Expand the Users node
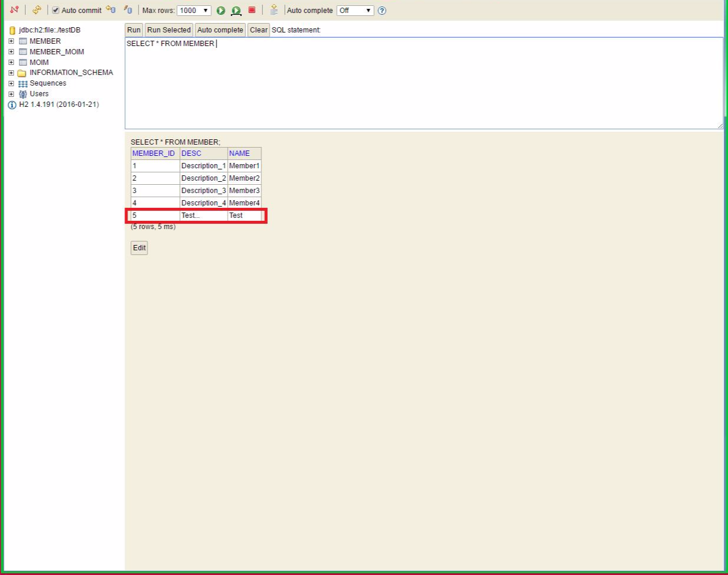 coord(11,94)
